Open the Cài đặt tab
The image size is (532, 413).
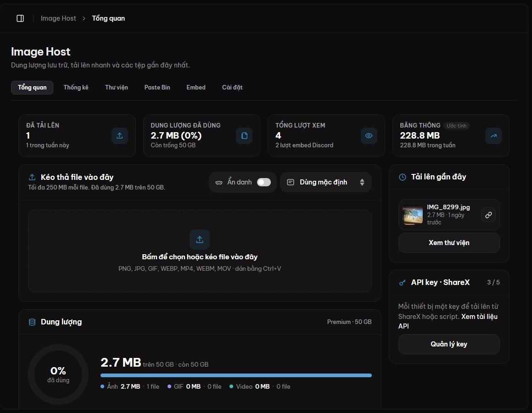[232, 88]
